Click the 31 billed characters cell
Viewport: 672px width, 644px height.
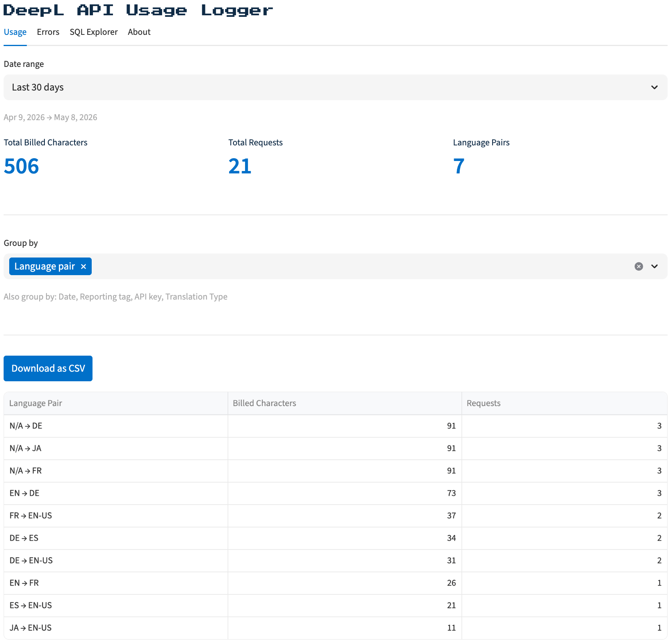coord(345,561)
